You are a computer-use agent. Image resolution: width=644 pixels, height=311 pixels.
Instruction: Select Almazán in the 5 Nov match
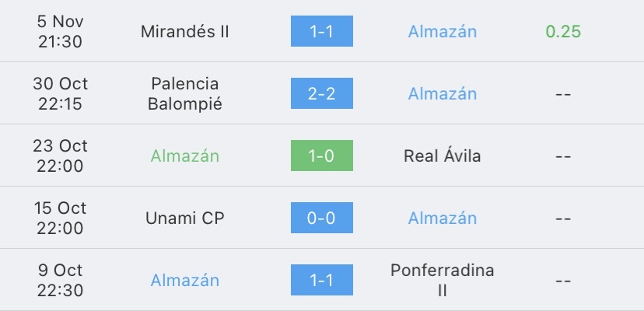click(443, 32)
